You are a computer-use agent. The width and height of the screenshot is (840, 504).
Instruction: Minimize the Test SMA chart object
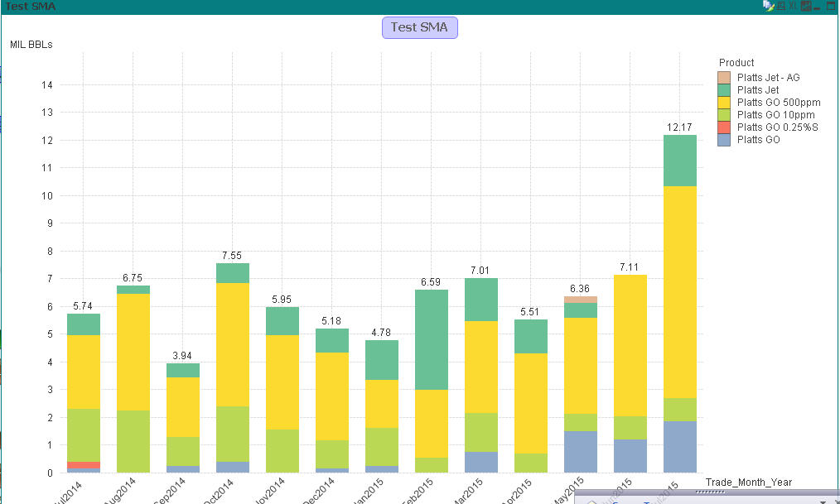pyautogui.click(x=817, y=7)
